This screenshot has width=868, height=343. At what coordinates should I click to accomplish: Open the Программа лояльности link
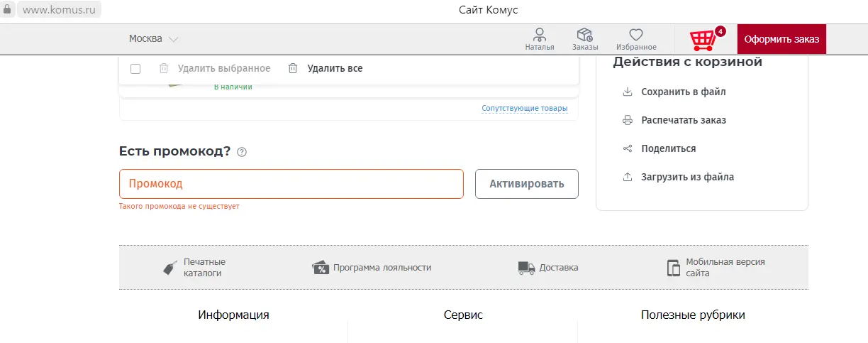click(382, 268)
